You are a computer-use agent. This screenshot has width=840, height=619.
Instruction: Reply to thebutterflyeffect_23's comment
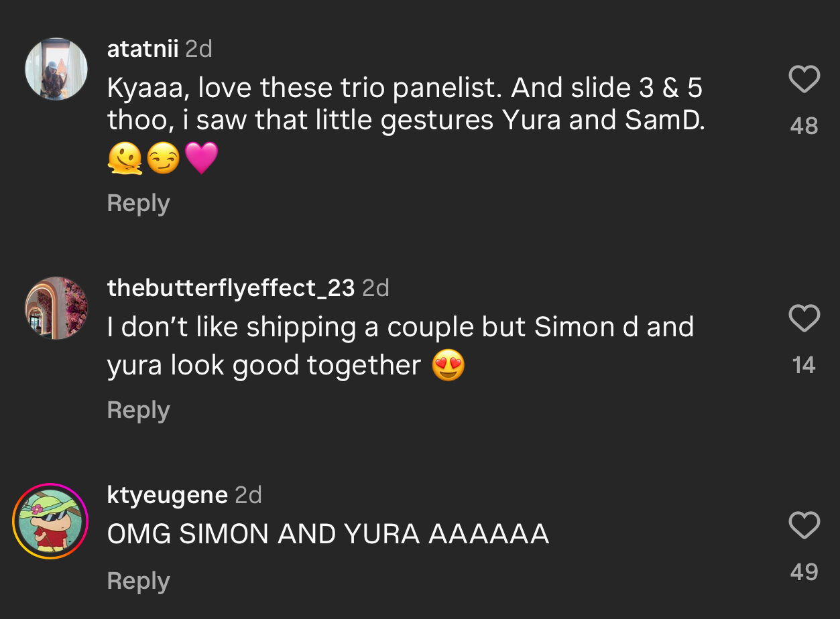pyautogui.click(x=138, y=410)
